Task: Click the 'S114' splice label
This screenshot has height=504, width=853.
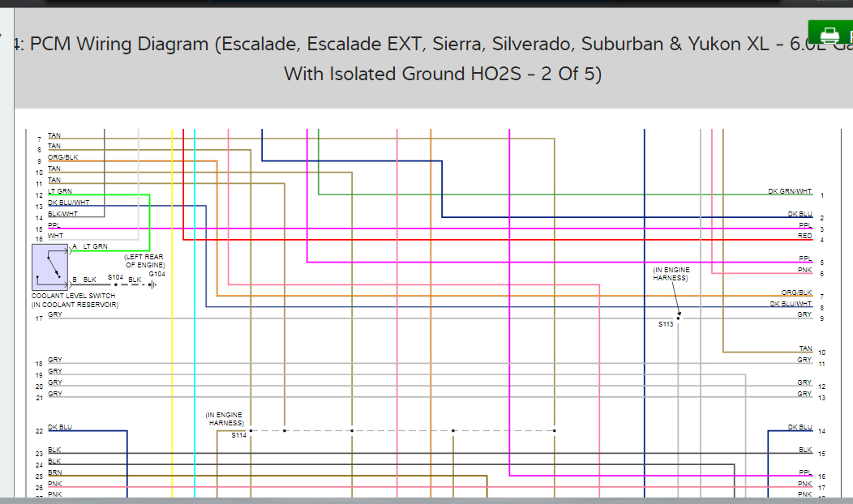Action: [x=239, y=435]
